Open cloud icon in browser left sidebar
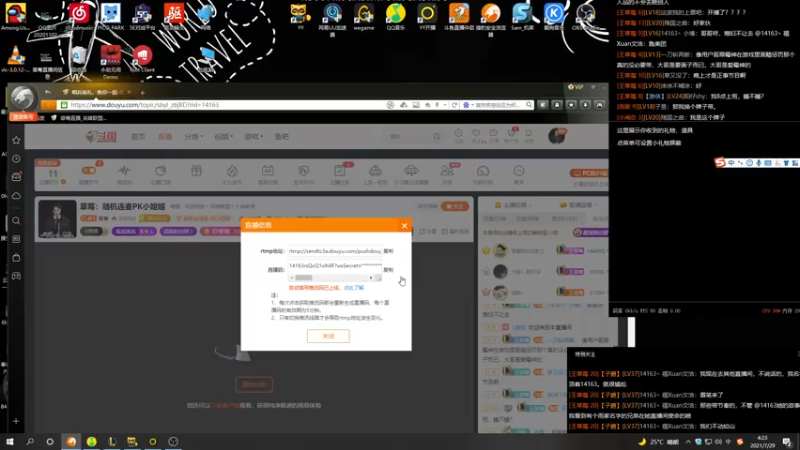 pyautogui.click(x=16, y=196)
